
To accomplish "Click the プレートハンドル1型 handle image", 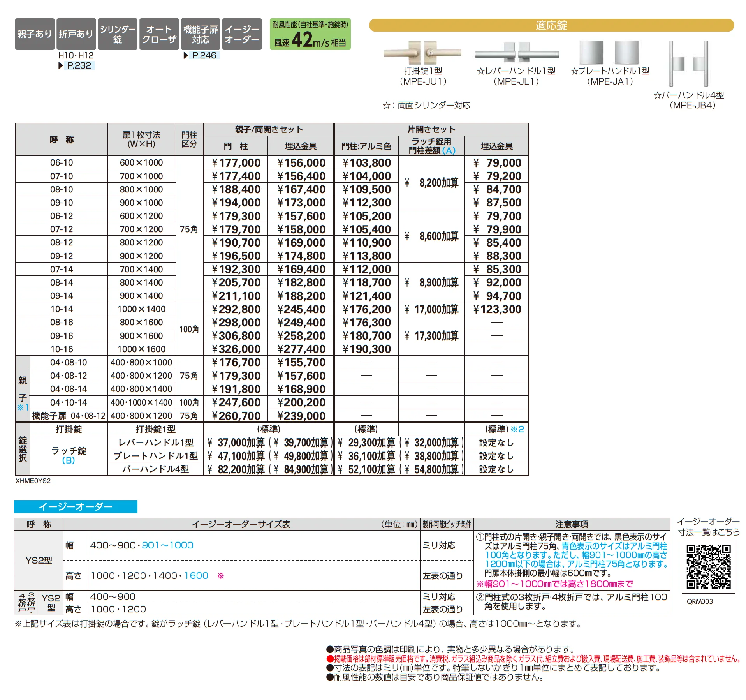I will point(609,53).
